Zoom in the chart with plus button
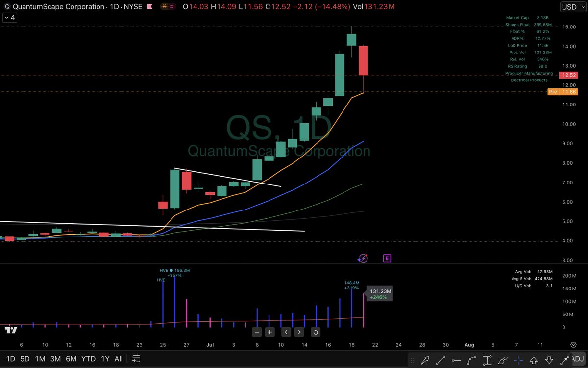 pyautogui.click(x=270, y=332)
